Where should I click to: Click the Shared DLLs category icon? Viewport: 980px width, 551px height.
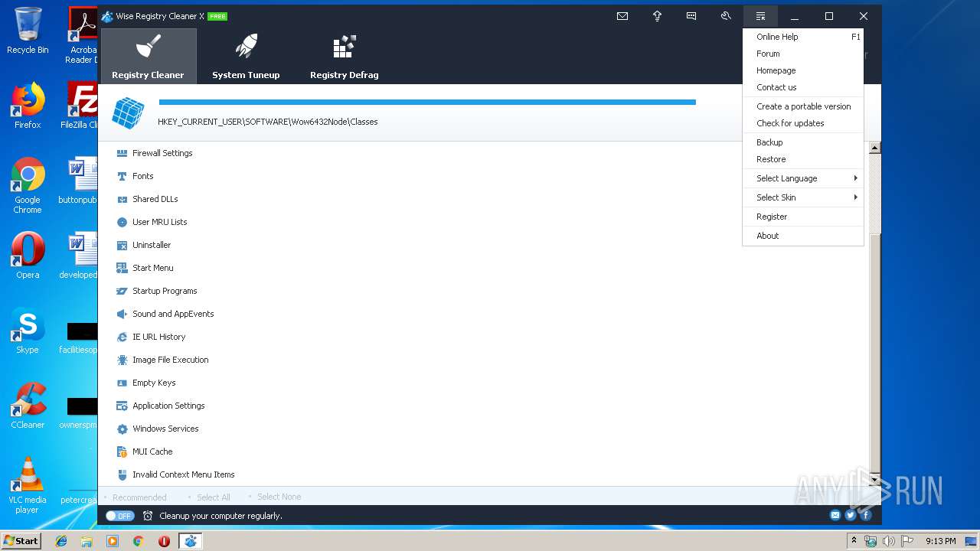(122, 199)
